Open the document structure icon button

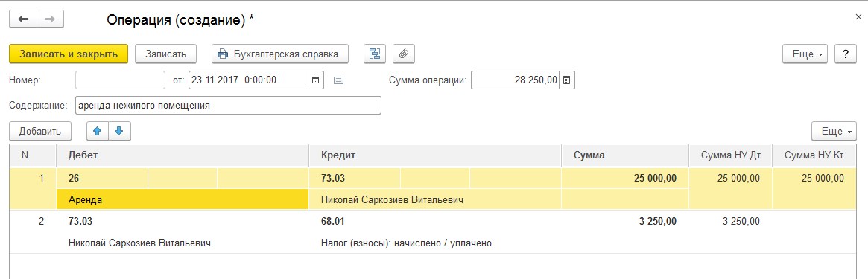coord(375,54)
